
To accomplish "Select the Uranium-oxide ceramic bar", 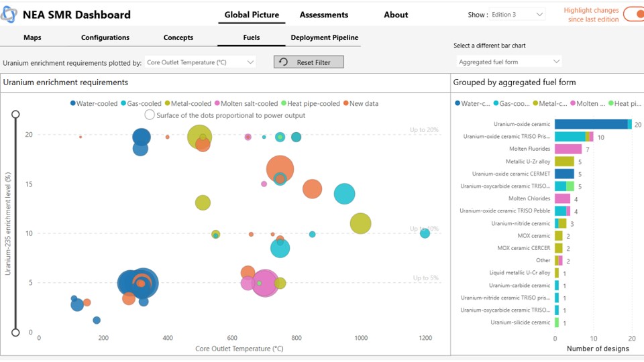I will tap(591, 124).
